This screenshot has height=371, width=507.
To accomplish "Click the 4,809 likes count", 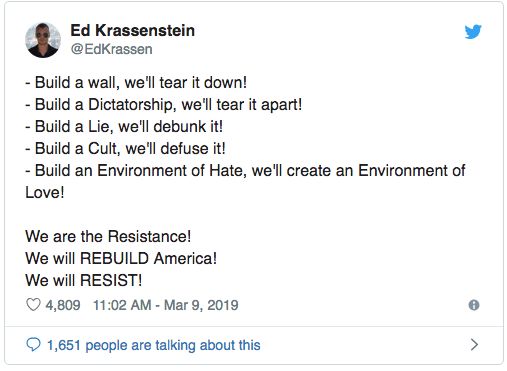I will [63, 305].
